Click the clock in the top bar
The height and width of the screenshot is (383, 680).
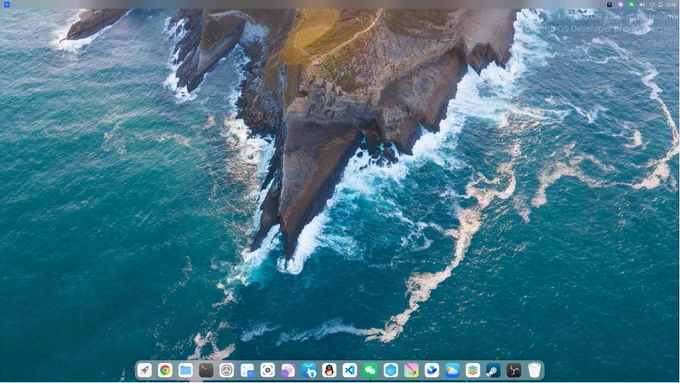coord(671,4)
